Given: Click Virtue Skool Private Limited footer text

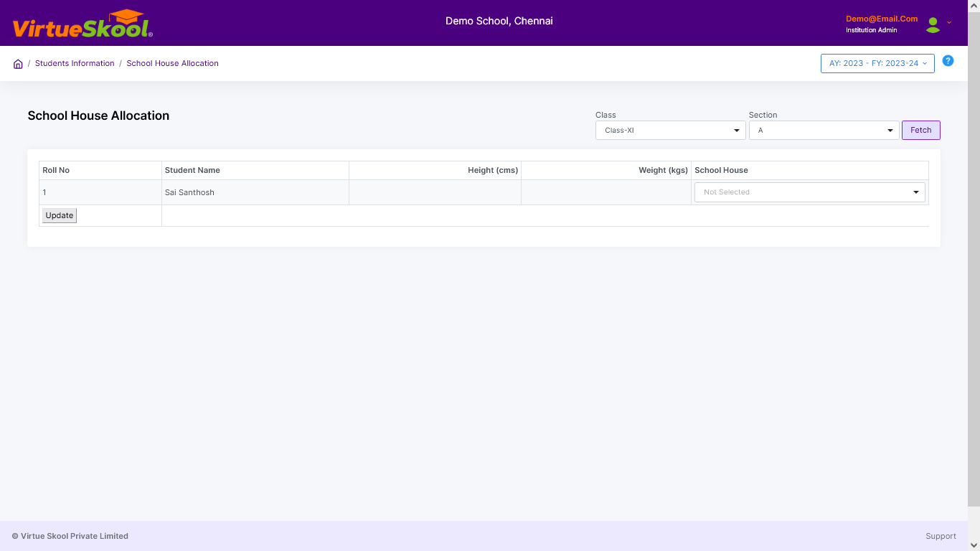Looking at the screenshot, I should (x=70, y=536).
